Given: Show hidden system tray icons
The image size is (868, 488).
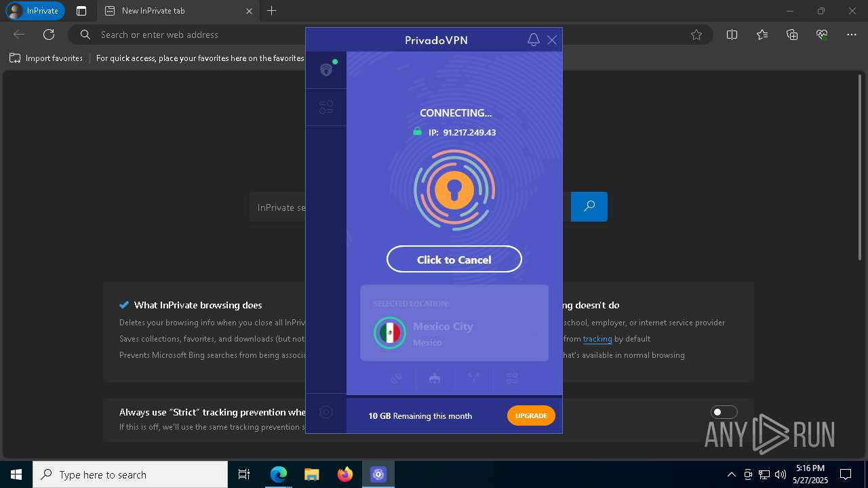Looking at the screenshot, I should [731, 474].
